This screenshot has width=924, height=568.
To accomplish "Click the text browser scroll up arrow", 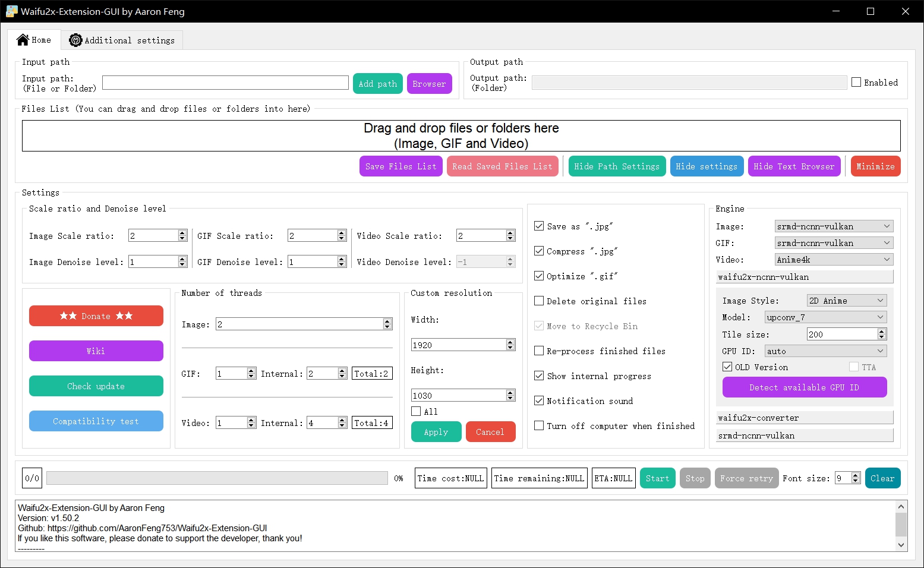I will coord(901,507).
